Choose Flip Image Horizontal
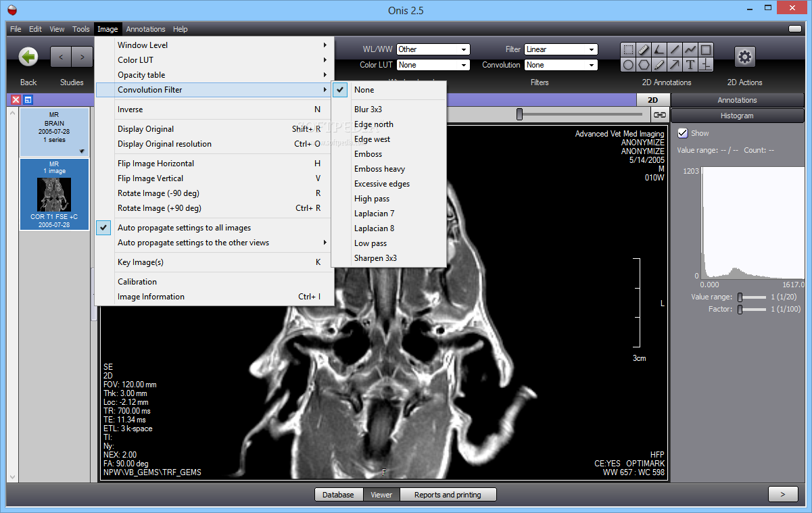The image size is (812, 513). 214,164
